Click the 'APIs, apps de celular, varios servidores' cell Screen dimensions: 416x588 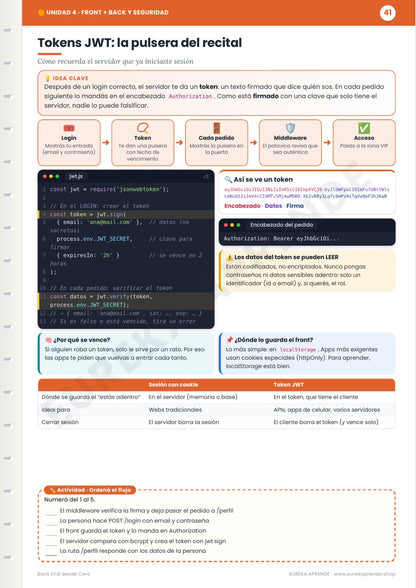[327, 410]
